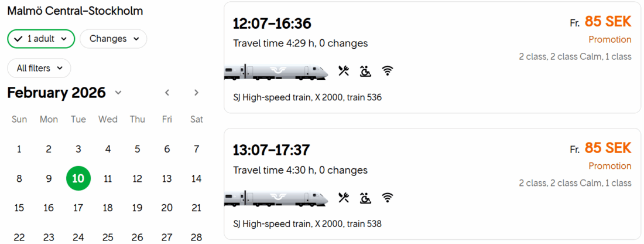
Task: Click wheelchair accessibility icon on train 538
Action: coord(365,198)
